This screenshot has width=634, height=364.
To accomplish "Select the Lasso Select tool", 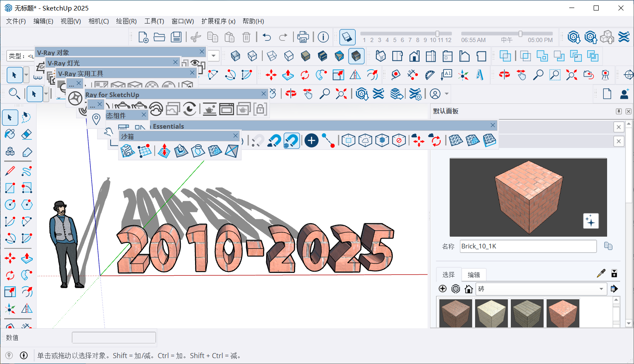I will [x=26, y=117].
